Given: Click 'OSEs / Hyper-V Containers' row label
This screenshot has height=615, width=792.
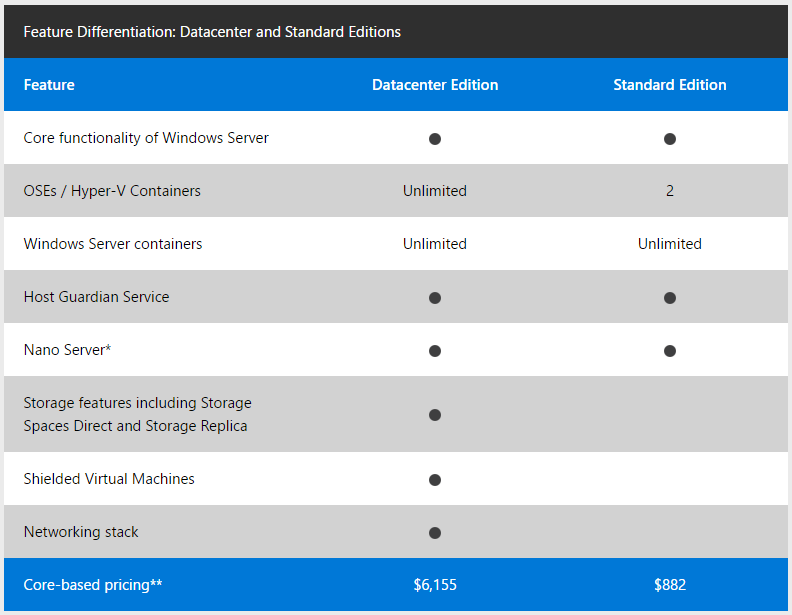Looking at the screenshot, I should click(112, 191).
